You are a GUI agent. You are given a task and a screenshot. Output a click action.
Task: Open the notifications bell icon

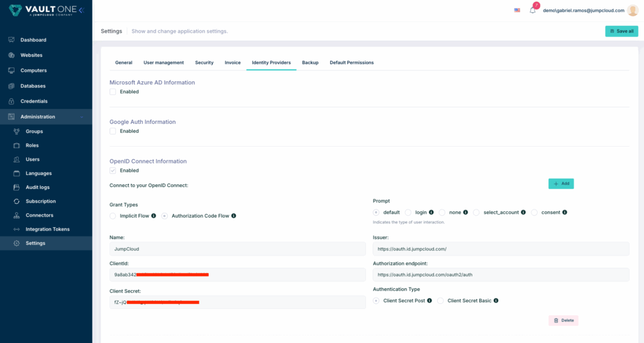(532, 11)
